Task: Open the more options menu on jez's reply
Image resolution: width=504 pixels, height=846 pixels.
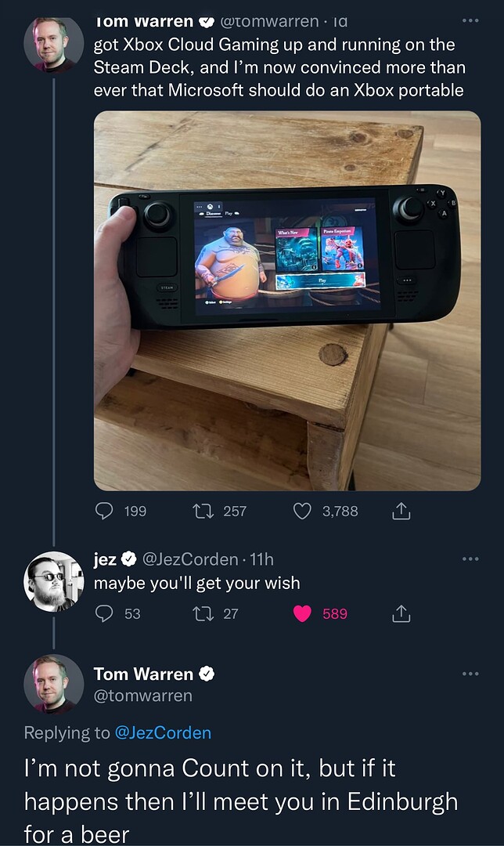Action: click(x=470, y=558)
